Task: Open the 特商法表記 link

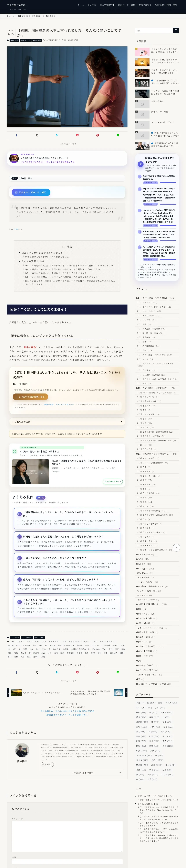Action: 49,404
